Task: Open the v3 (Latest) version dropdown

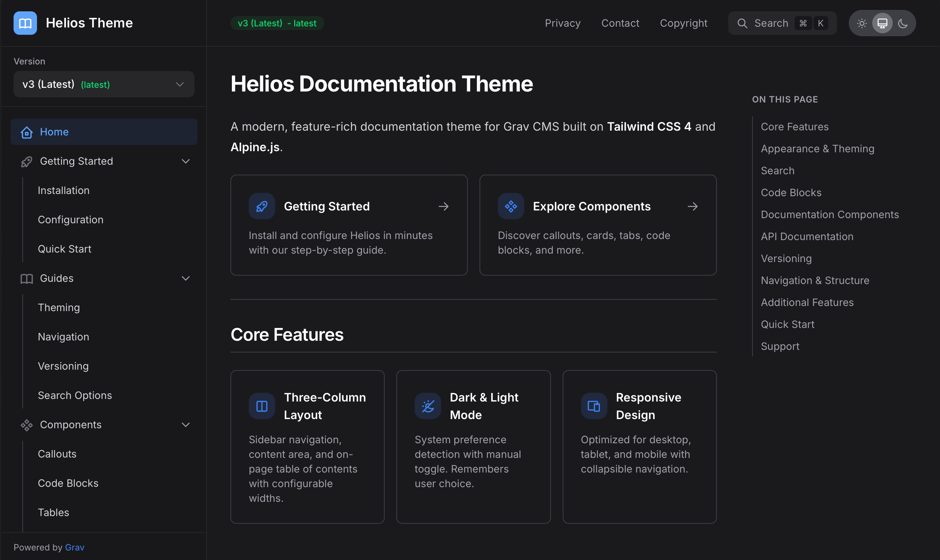Action: pyautogui.click(x=104, y=84)
